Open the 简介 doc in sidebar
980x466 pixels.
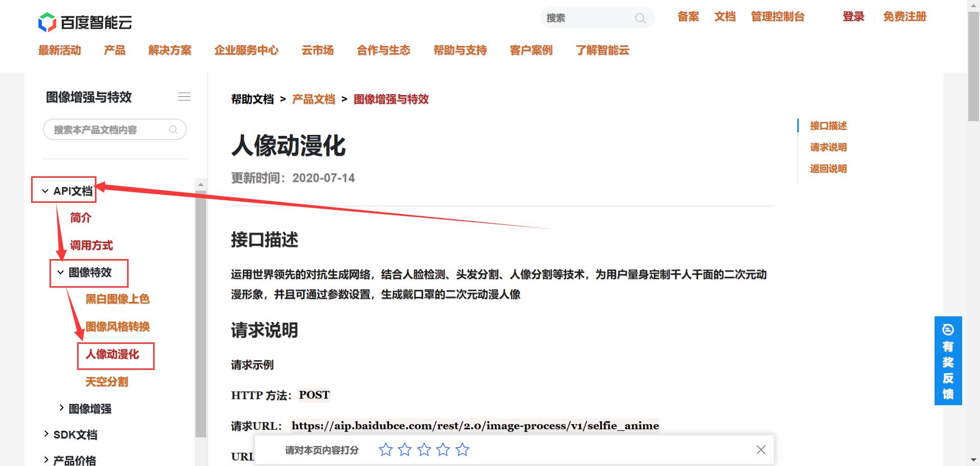(x=81, y=218)
